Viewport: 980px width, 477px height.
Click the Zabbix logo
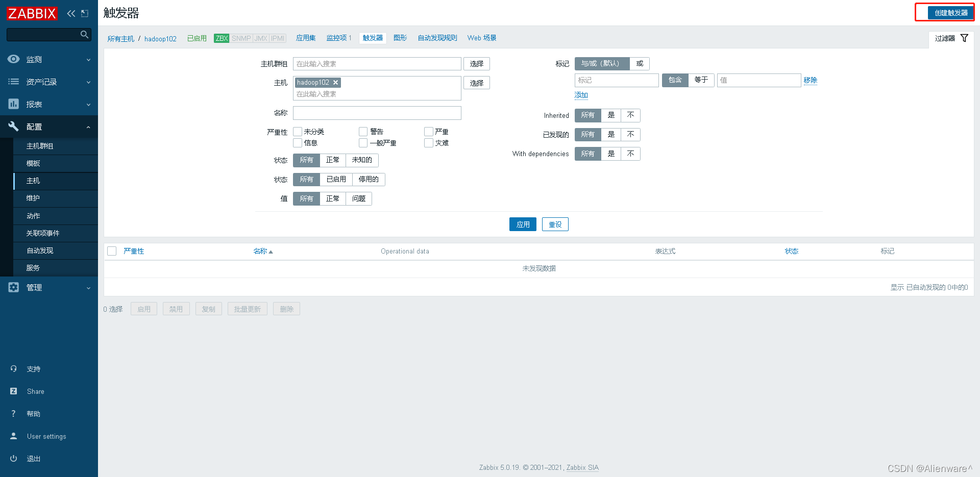[32, 13]
